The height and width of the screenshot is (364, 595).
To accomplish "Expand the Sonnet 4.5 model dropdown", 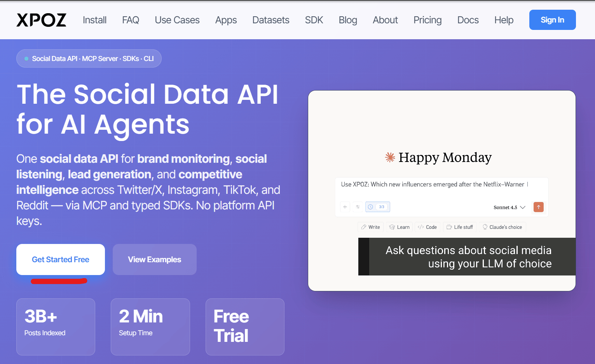I will tap(510, 207).
